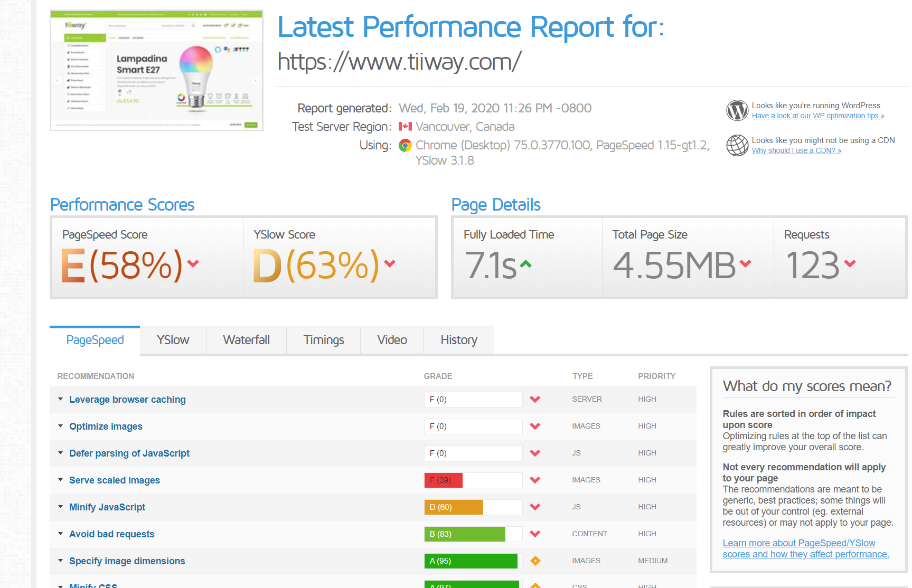Image resolution: width=912 pixels, height=588 pixels.
Task: Click red chevron for Minify JavaScript
Action: (x=535, y=507)
